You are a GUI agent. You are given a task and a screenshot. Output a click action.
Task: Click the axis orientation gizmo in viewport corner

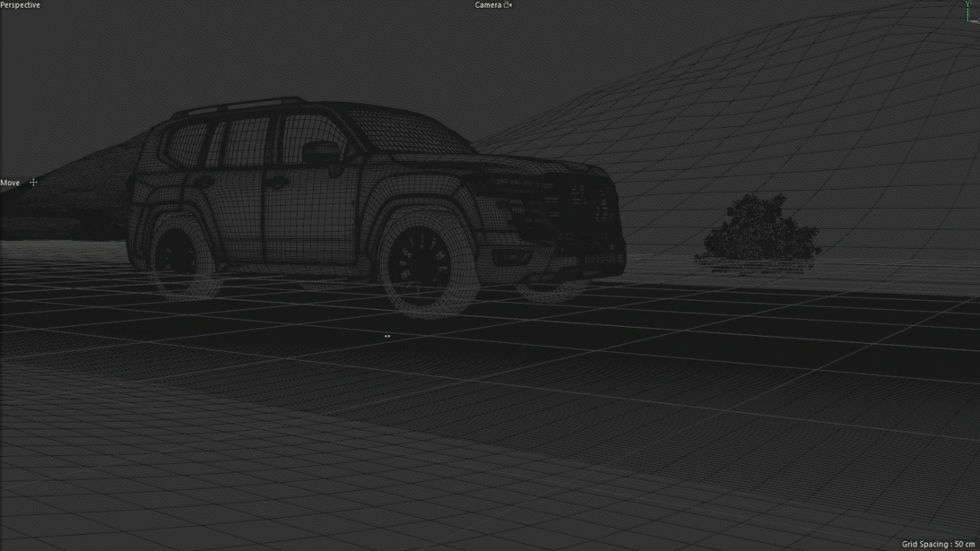click(971, 10)
